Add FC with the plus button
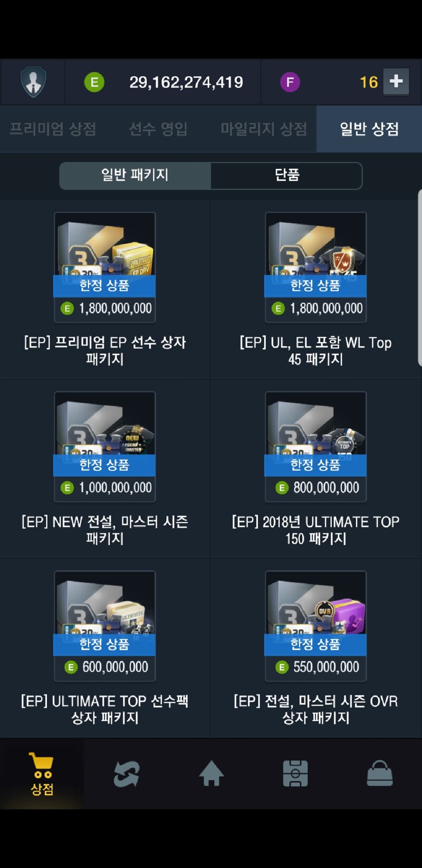 [x=396, y=82]
